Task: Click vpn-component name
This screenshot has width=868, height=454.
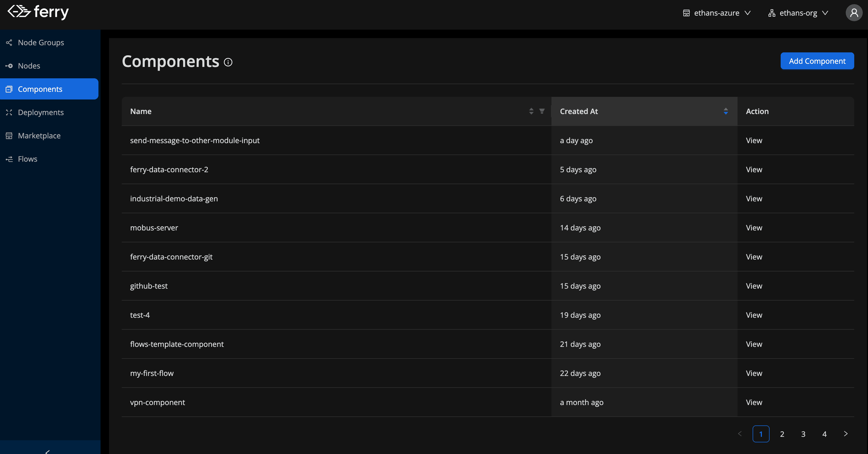Action: point(157,402)
